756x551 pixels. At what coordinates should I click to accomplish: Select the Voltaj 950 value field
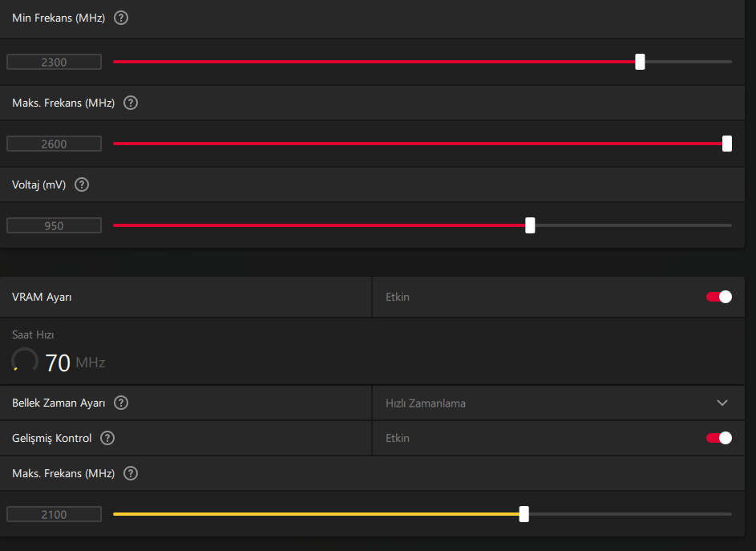click(x=54, y=225)
